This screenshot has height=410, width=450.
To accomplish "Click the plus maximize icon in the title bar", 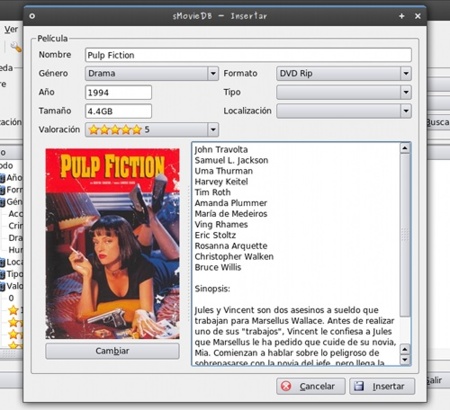I will coord(402,16).
